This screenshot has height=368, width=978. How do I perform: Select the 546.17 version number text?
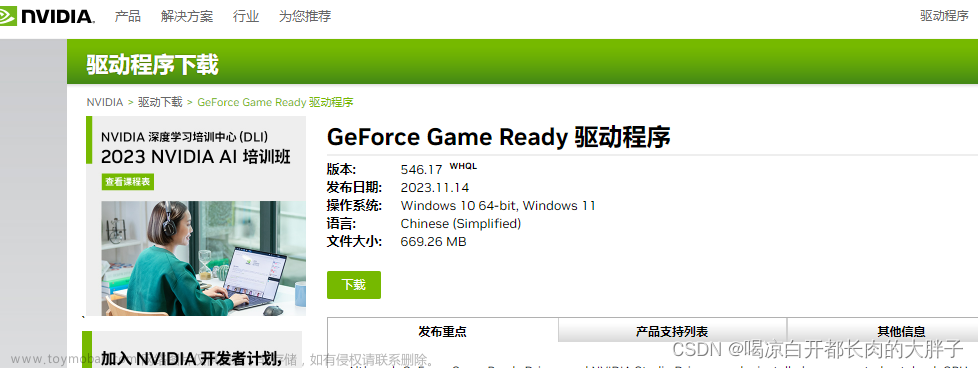[421, 169]
